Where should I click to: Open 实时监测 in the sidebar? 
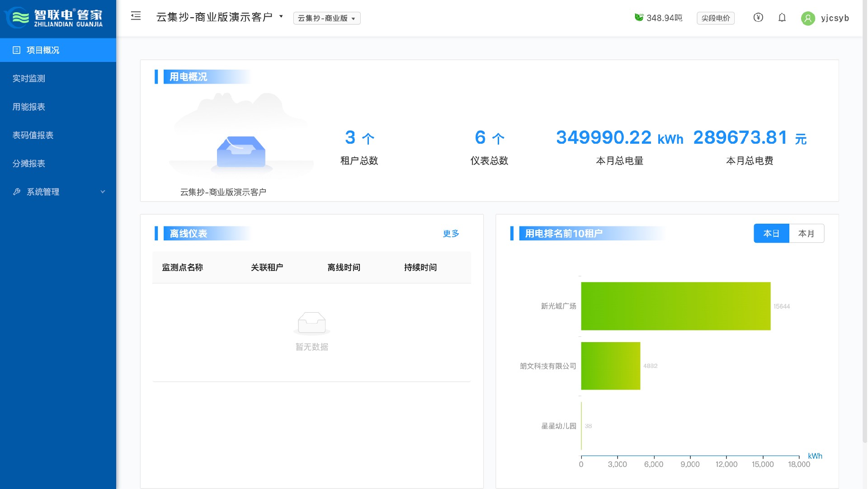tap(29, 79)
